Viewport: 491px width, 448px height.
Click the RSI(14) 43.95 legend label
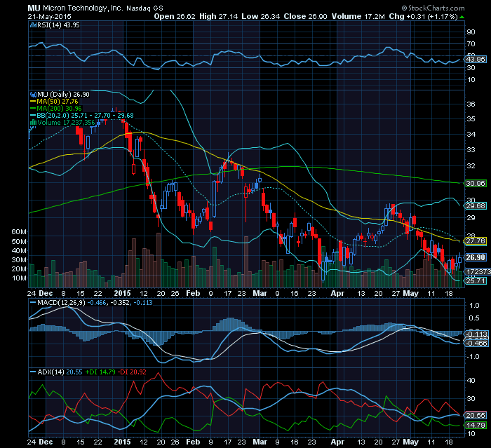pyautogui.click(x=58, y=25)
